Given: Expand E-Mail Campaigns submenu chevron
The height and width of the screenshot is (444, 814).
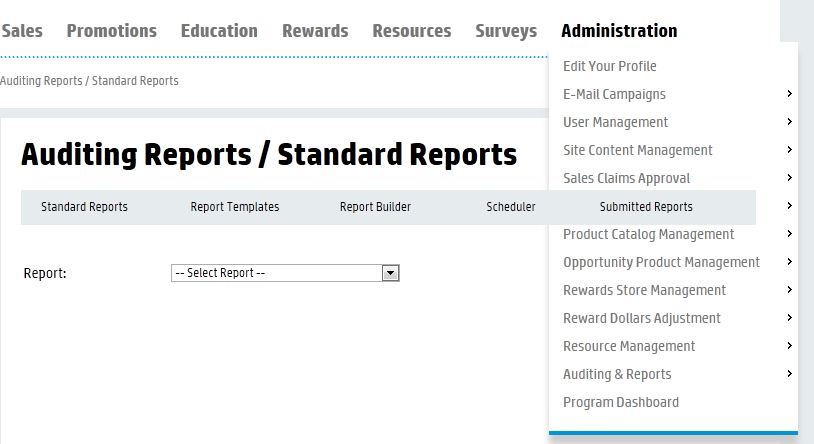Looking at the screenshot, I should (789, 93).
